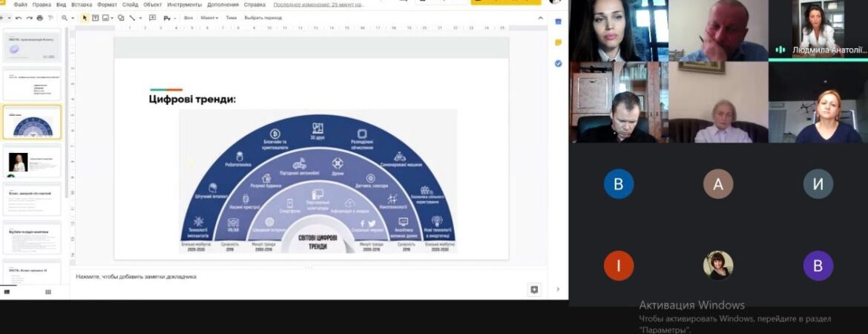
Task: Click the Цифрові тренди slide title
Action: coord(192,99)
